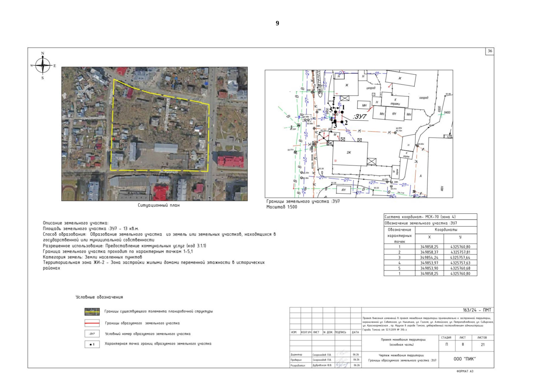
Task: Select line 'Категория земель: Земли населенных пунктов'
Action: click(x=93, y=257)
